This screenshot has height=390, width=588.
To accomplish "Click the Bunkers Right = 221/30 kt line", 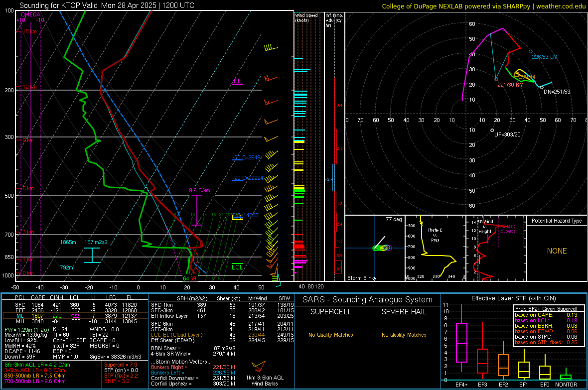I will click(193, 367).
